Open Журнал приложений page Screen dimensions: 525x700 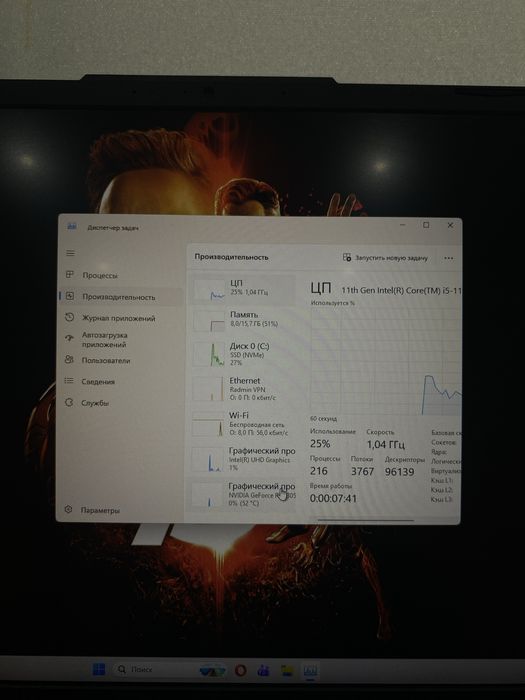121,318
